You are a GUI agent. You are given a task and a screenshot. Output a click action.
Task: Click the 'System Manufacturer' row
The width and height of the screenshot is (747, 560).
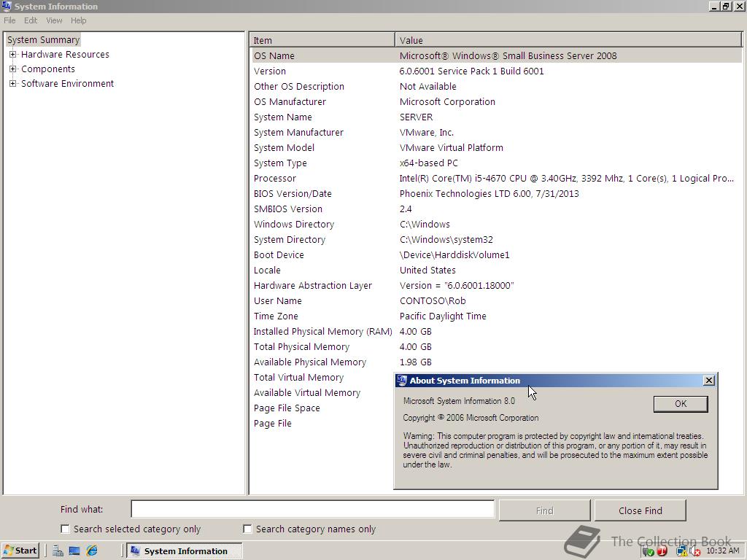[x=496, y=133]
